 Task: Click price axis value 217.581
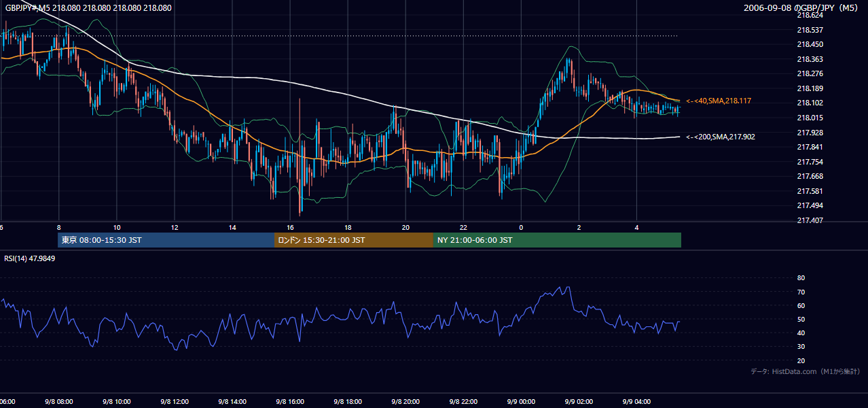[x=810, y=191]
